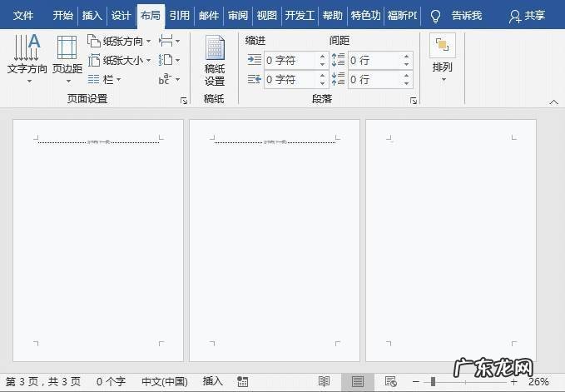This screenshot has width=565, height=392.
Task: Click the language 中文(中国) status
Action: 165,381
